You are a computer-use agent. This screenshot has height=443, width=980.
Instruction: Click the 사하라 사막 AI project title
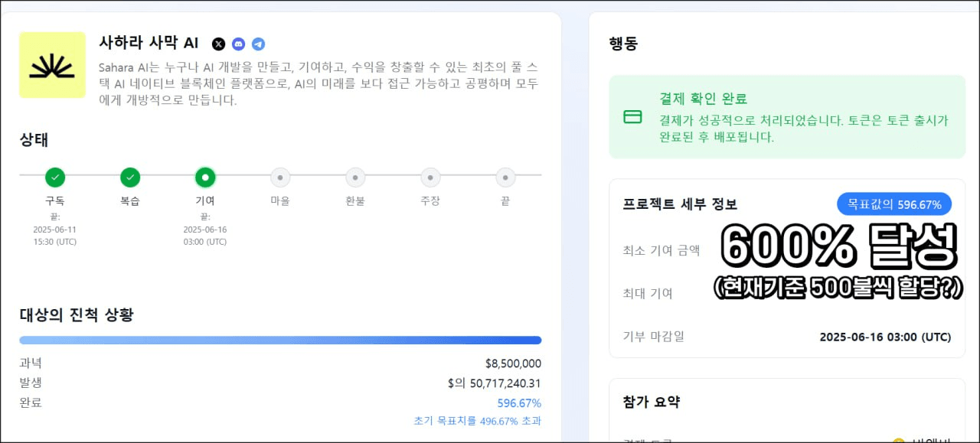click(x=149, y=43)
